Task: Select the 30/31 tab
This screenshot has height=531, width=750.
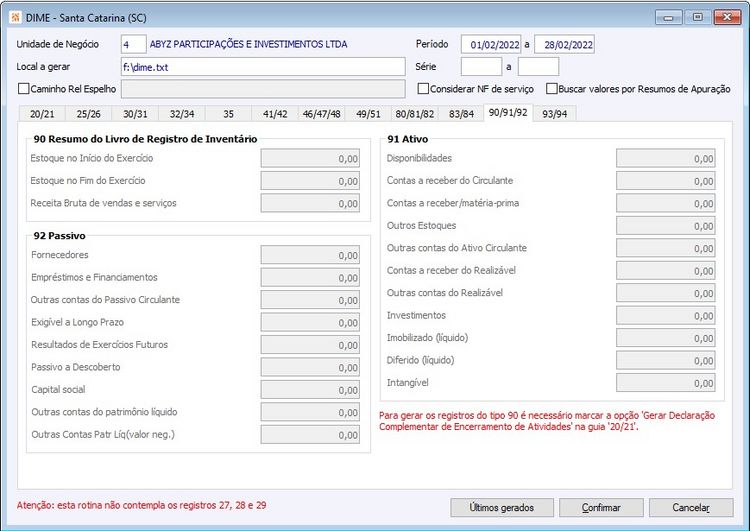Action: [135, 114]
